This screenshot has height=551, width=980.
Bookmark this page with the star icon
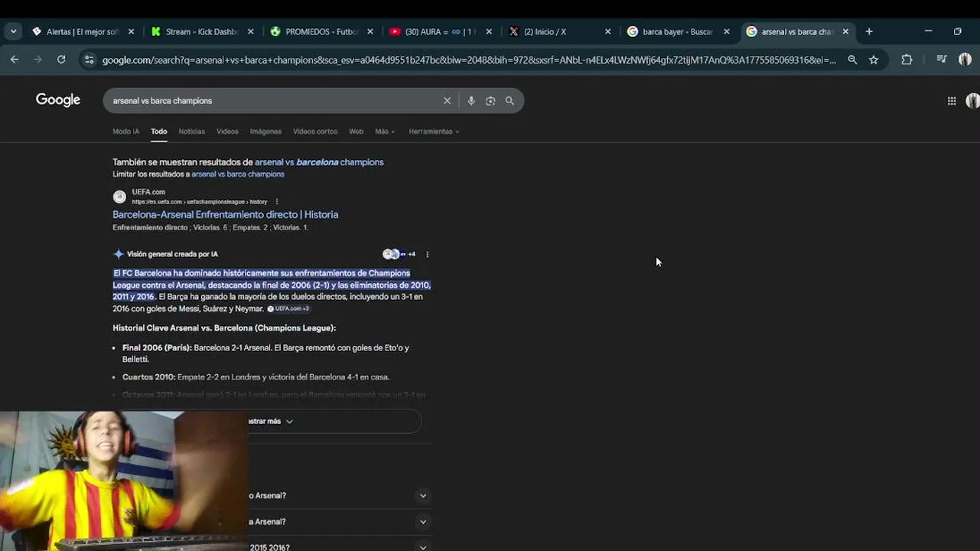(x=874, y=60)
